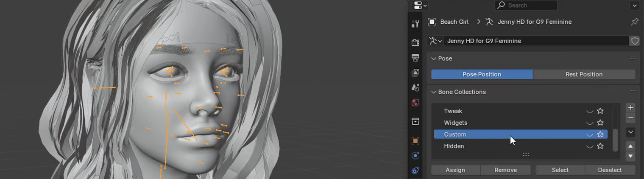Toggle solo star for Tweak collection

(x=600, y=111)
